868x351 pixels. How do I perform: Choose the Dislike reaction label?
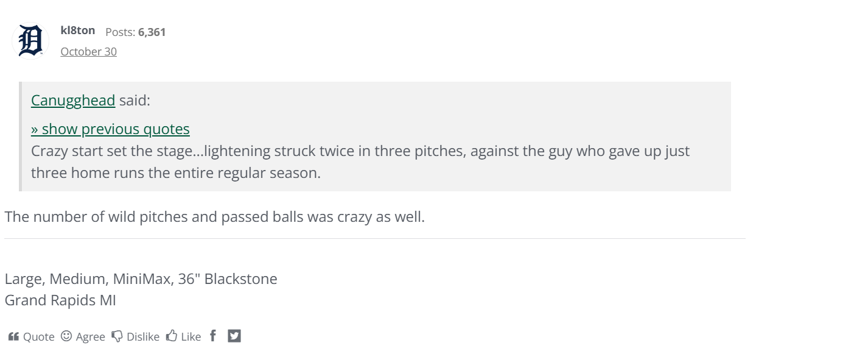point(143,337)
